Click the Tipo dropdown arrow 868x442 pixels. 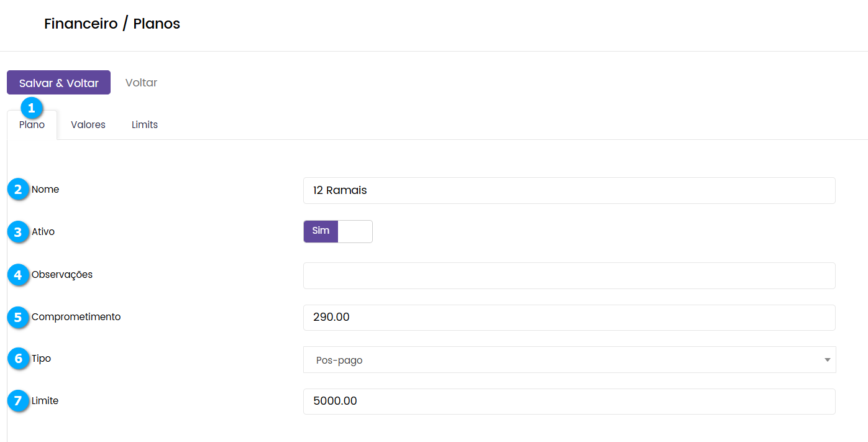(x=827, y=360)
